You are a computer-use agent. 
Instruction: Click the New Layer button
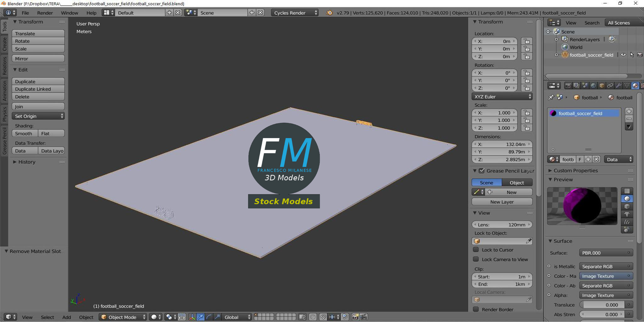[502, 202]
